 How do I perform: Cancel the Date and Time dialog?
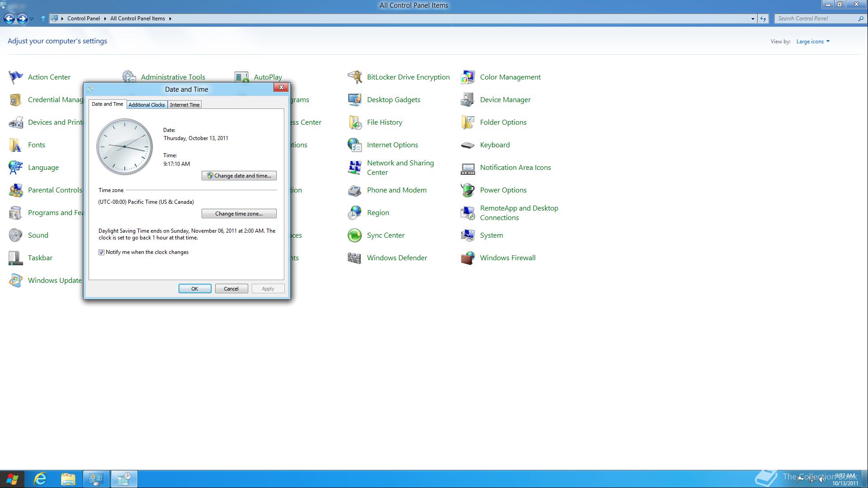[231, 289]
